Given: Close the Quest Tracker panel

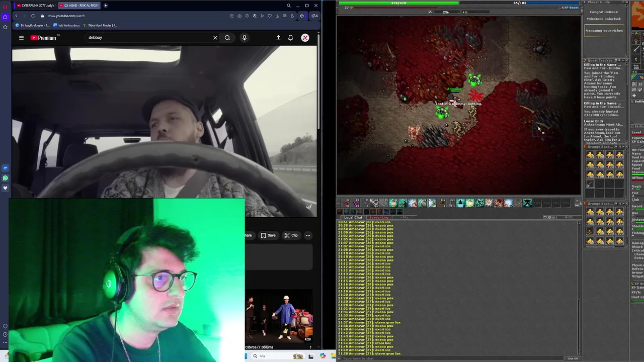Looking at the screenshot, I should [x=626, y=60].
